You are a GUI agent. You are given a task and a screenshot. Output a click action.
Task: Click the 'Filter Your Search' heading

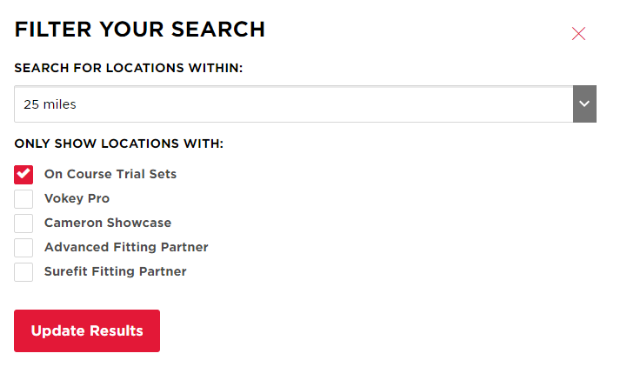[140, 30]
